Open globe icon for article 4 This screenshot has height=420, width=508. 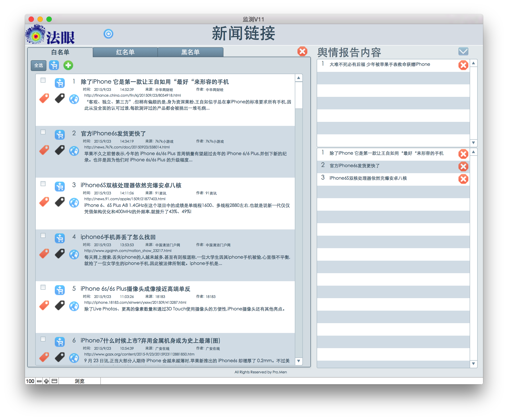tap(74, 254)
